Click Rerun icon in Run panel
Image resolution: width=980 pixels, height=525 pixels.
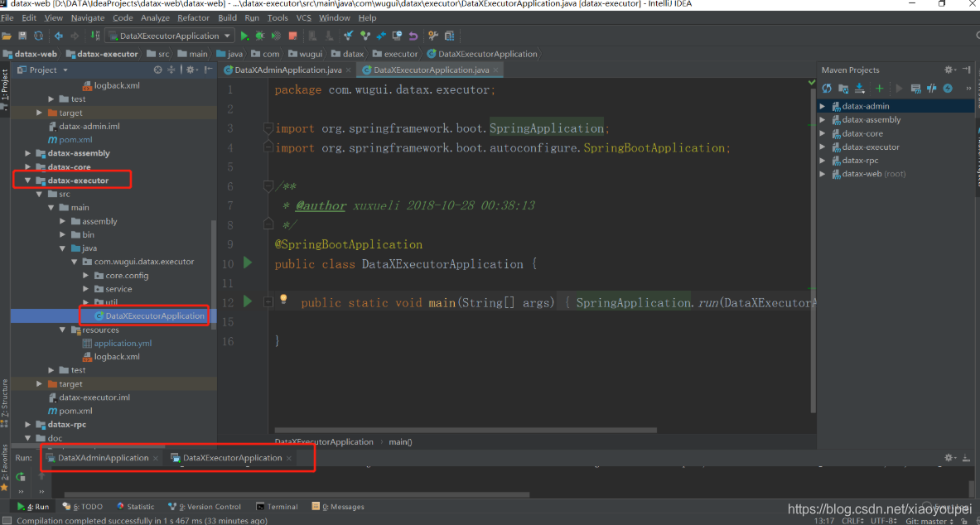[21, 477]
